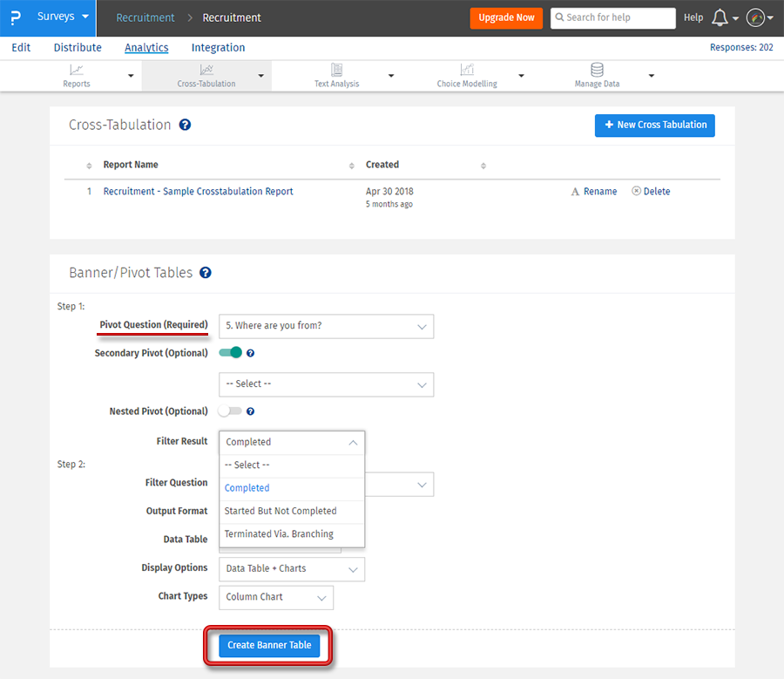Expand the Chart Types dropdown
The image size is (784, 679).
[275, 597]
